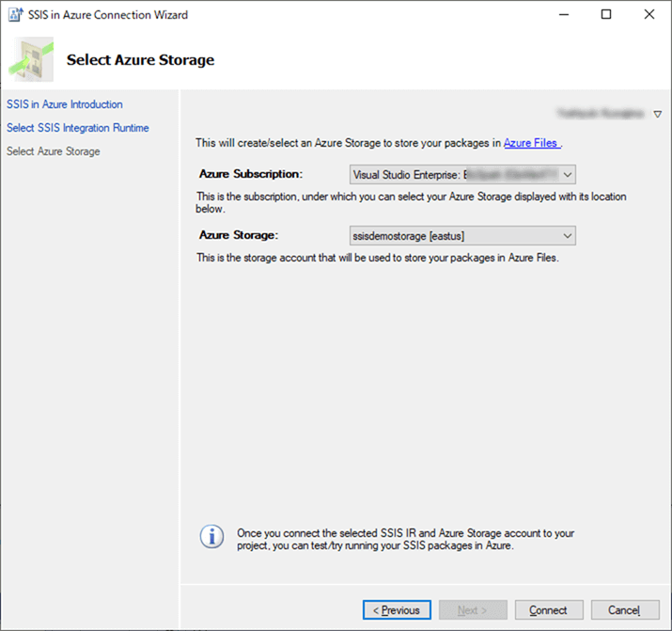This screenshot has width=672, height=631.
Task: Open the signed-in account menu arrow
Action: point(657,114)
